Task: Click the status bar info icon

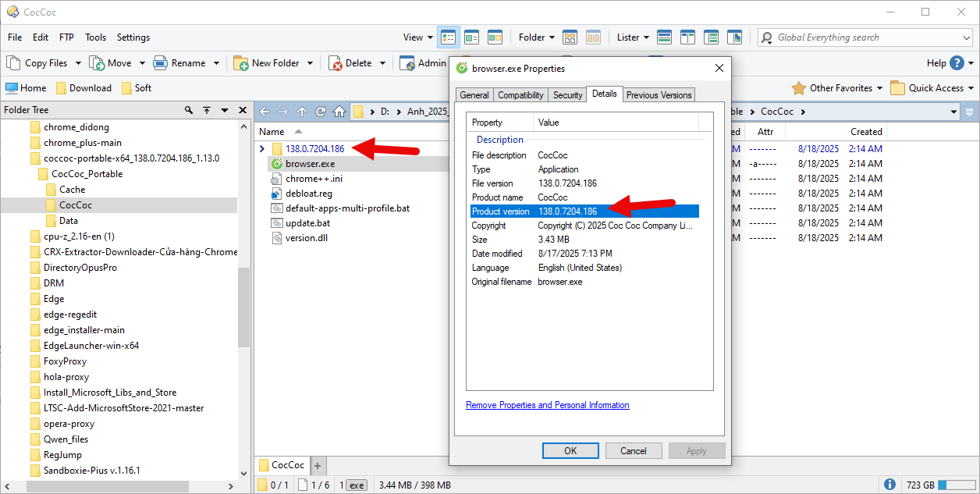Action: pos(889,485)
